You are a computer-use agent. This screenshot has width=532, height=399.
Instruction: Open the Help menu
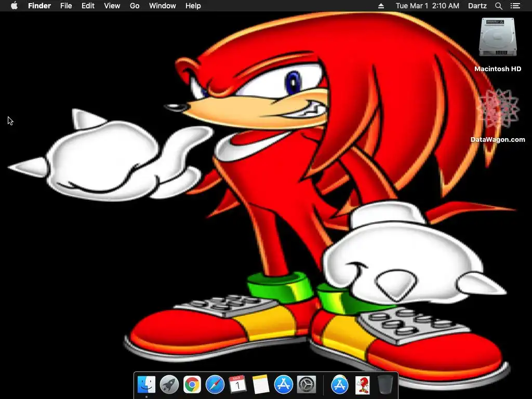[193, 6]
